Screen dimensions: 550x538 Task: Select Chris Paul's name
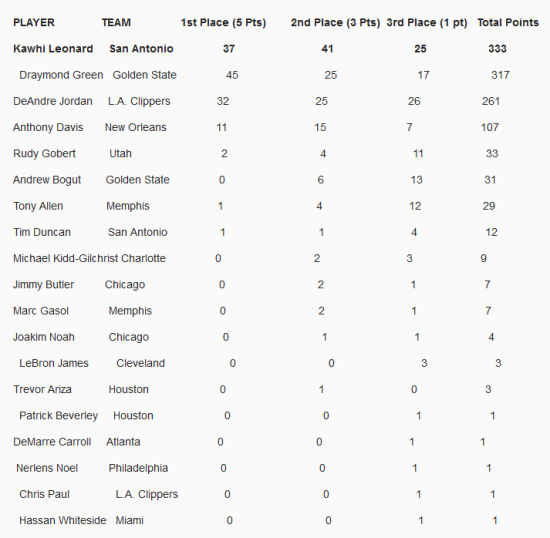[44, 494]
